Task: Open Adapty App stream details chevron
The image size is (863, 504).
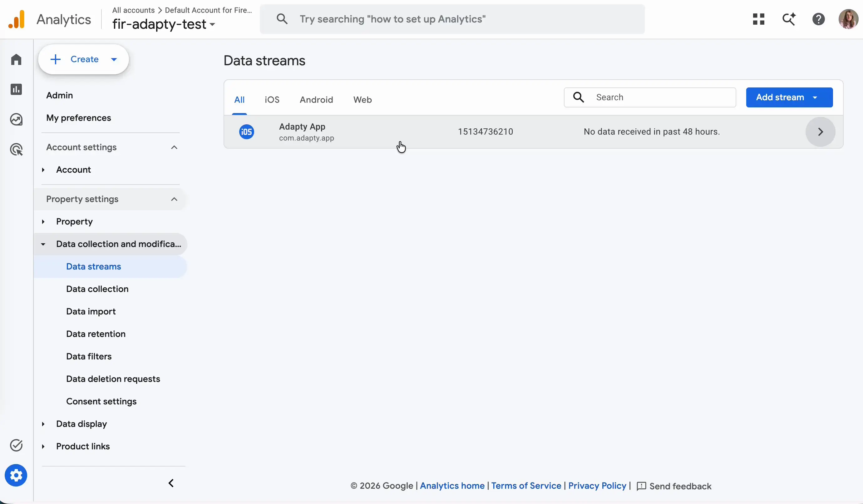Action: pos(820,132)
